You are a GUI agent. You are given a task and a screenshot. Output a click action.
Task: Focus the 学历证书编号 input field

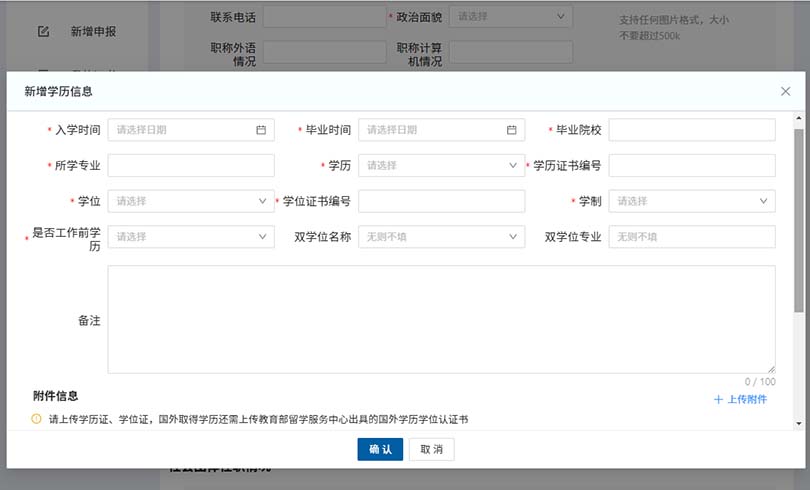[x=691, y=165]
